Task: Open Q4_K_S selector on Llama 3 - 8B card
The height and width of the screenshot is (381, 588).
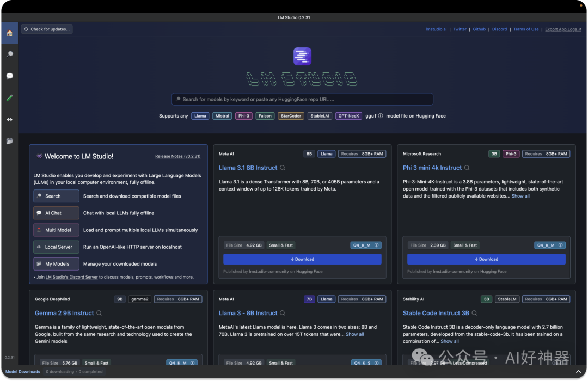Action: tap(366, 362)
